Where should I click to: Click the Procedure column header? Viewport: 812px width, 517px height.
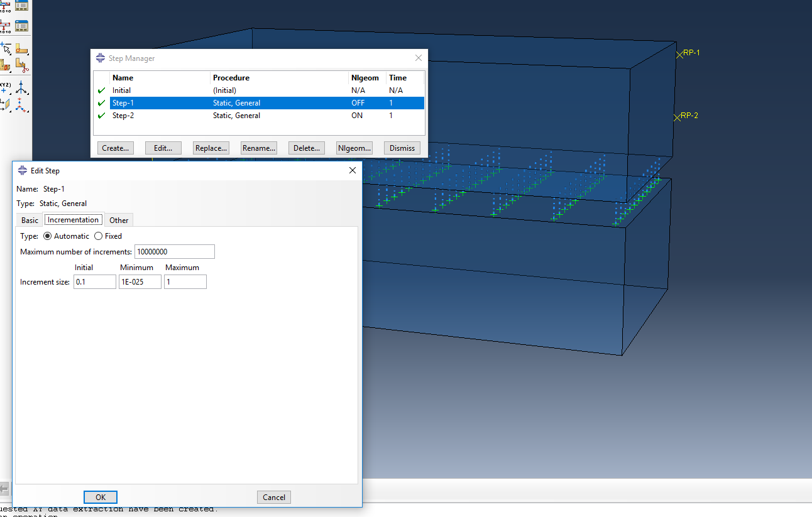tap(231, 78)
